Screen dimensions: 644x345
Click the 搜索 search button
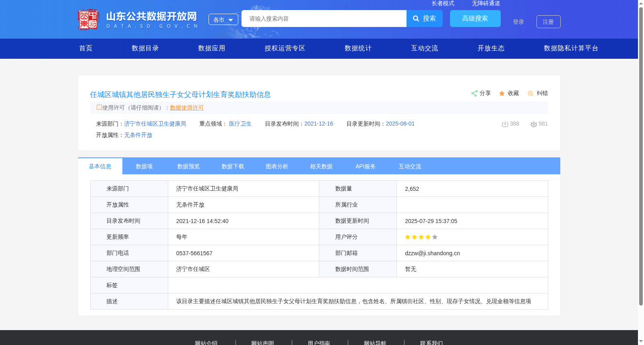point(425,19)
